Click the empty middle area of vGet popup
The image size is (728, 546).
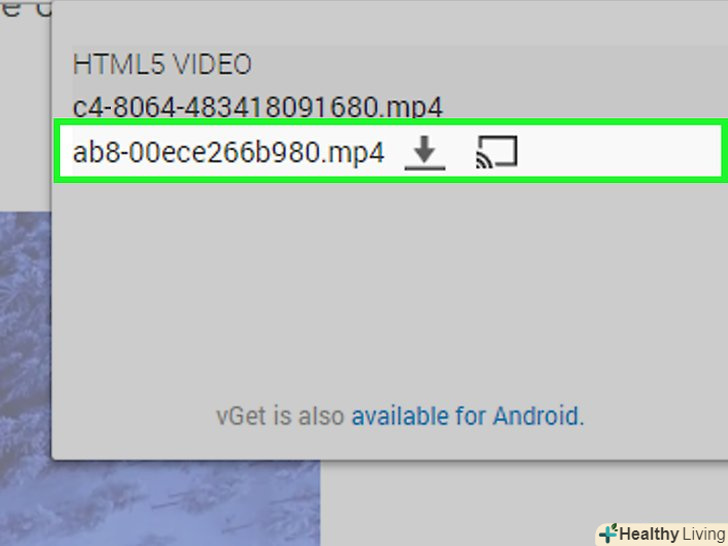(x=390, y=288)
